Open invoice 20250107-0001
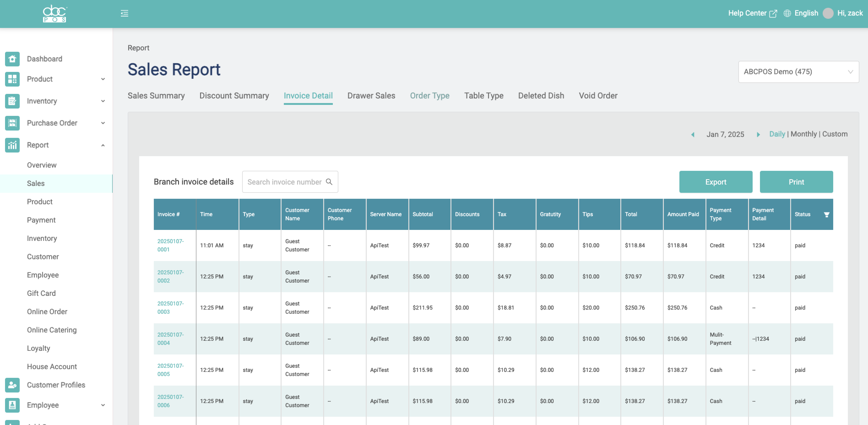This screenshot has height=425, width=868. [171, 245]
